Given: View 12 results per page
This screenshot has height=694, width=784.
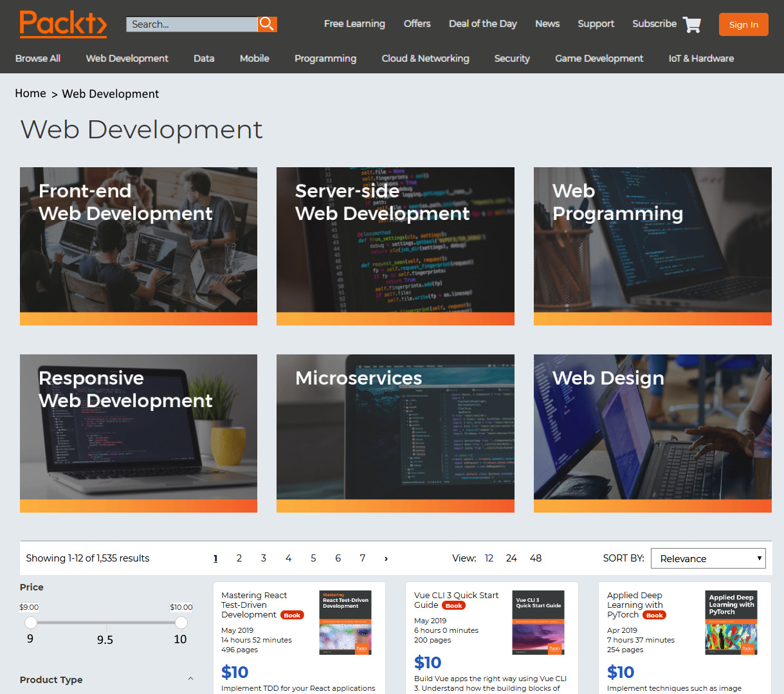Looking at the screenshot, I should point(489,558).
